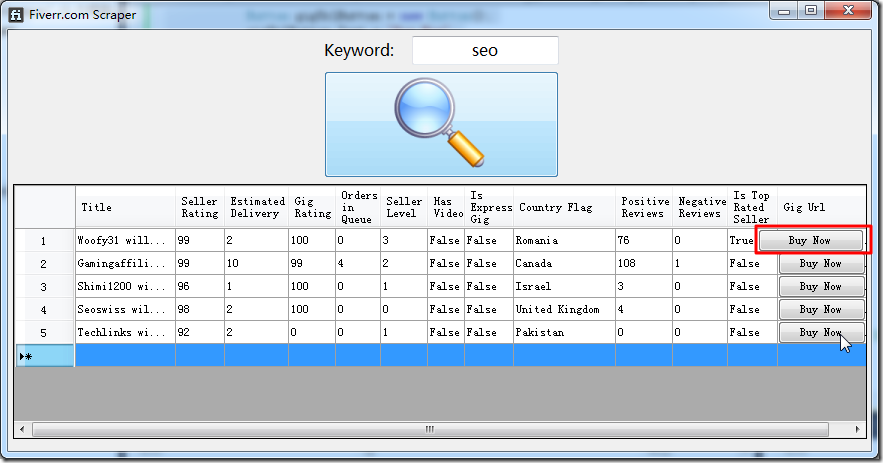Click Seller Rating value 92

coord(200,333)
